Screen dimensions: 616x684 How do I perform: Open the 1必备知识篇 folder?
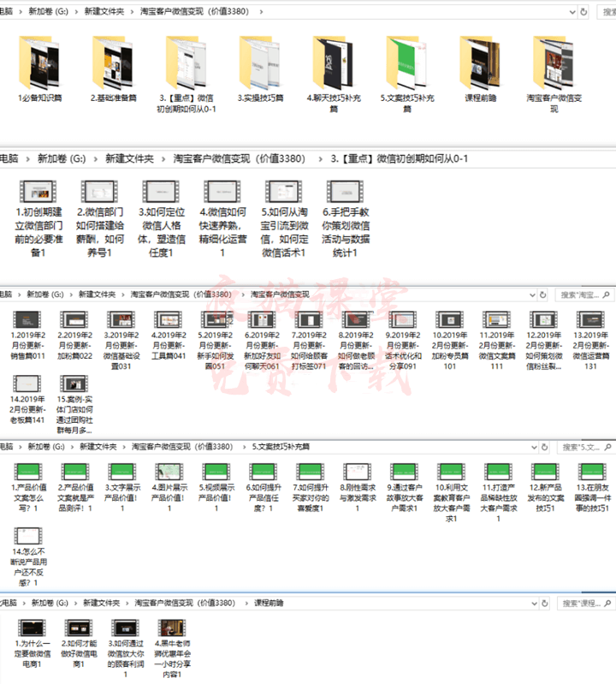pos(39,70)
